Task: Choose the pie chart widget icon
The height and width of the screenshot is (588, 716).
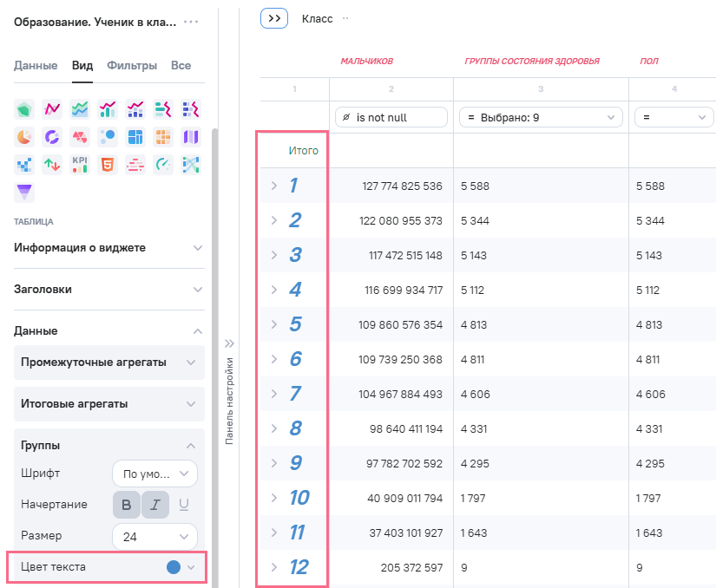Action: tap(24, 136)
